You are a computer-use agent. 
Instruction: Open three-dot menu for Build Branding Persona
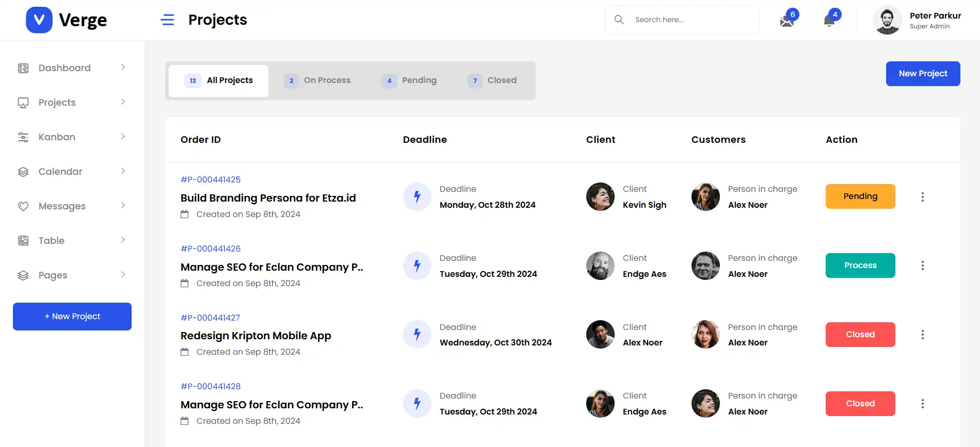pyautogui.click(x=922, y=197)
